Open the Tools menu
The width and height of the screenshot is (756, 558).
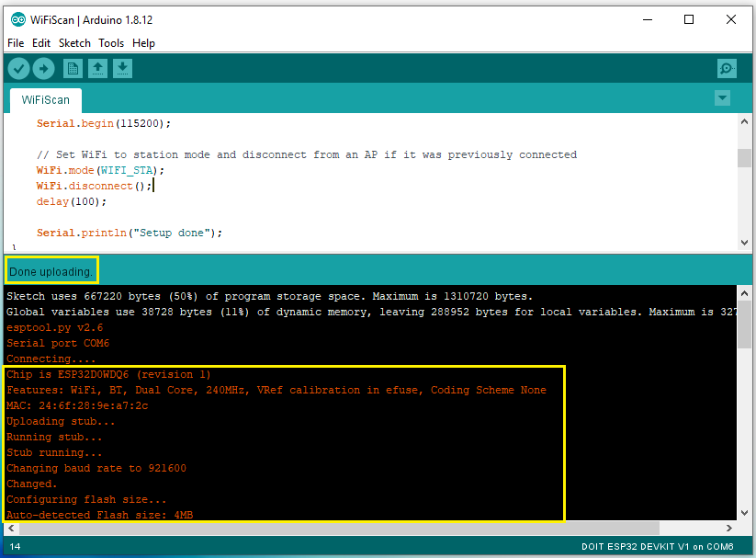pos(111,43)
